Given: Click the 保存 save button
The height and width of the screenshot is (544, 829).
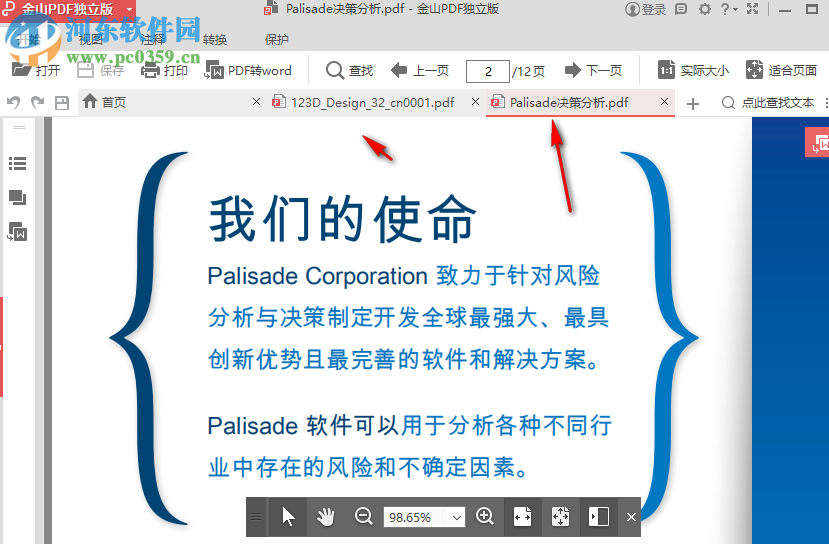Looking at the screenshot, I should tap(100, 70).
